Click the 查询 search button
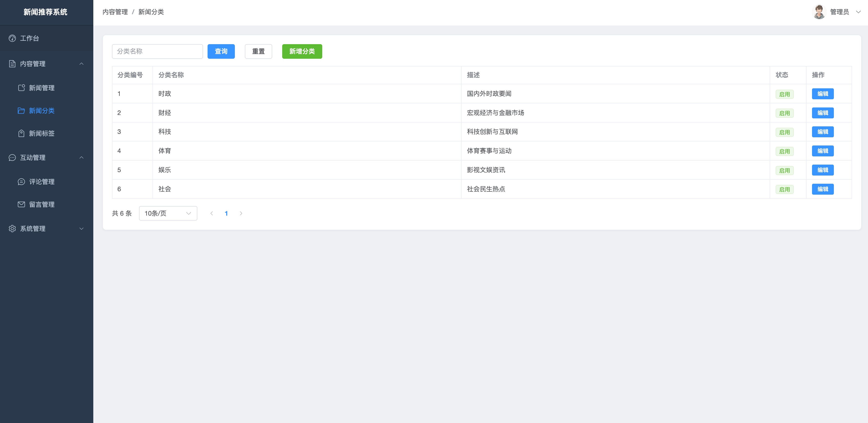This screenshot has width=868, height=423. (x=221, y=51)
